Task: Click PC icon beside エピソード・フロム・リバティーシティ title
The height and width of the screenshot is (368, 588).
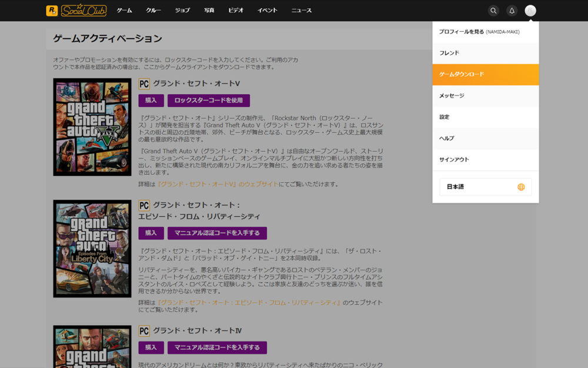Action: pos(144,205)
